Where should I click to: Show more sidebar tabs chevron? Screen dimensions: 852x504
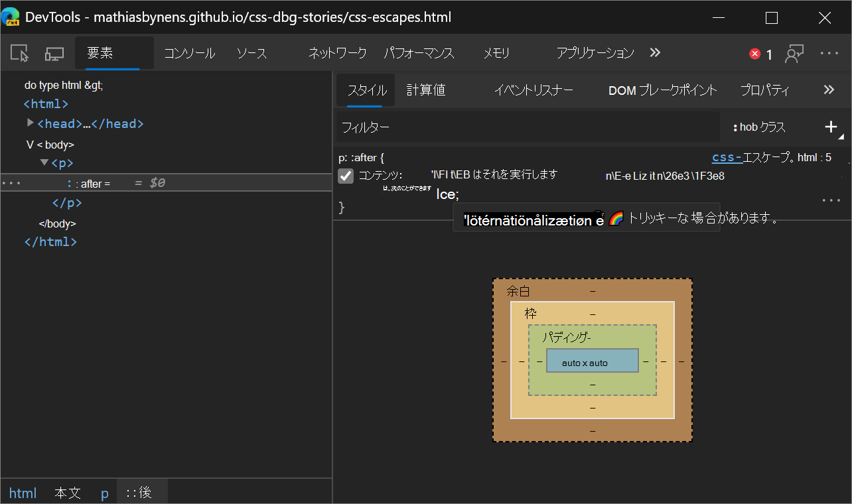[829, 90]
